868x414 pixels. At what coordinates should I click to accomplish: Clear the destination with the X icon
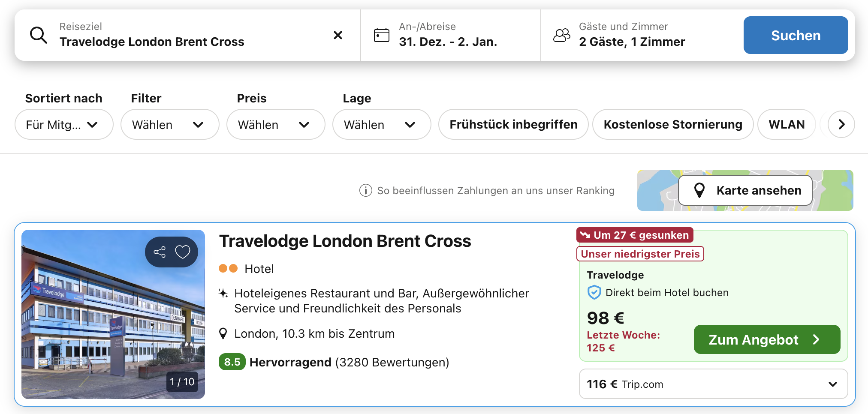pos(338,35)
